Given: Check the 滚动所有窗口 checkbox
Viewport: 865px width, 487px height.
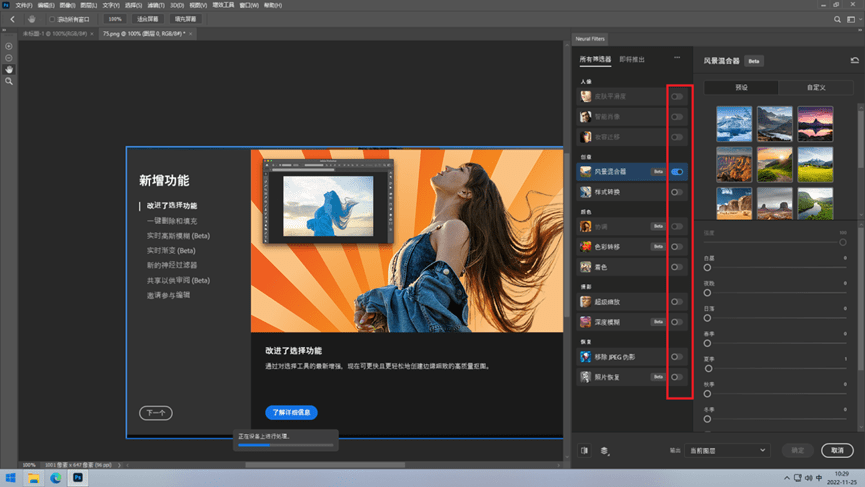Looking at the screenshot, I should (52, 19).
